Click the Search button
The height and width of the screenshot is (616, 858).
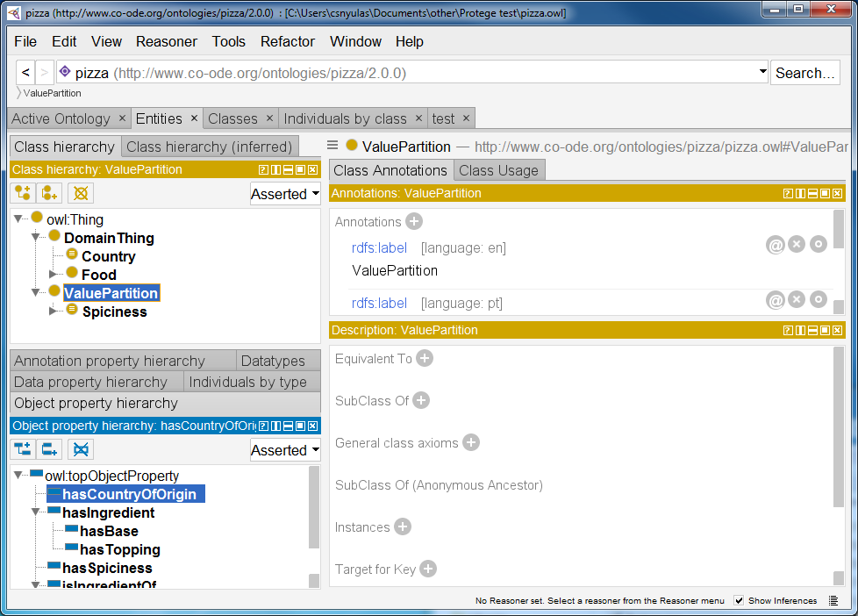[804, 72]
